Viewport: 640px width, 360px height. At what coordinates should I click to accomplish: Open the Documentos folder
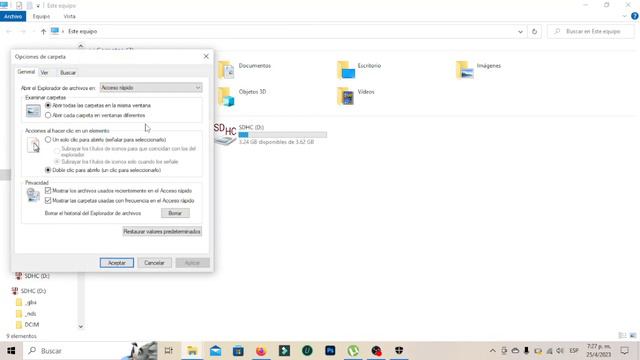[244, 69]
